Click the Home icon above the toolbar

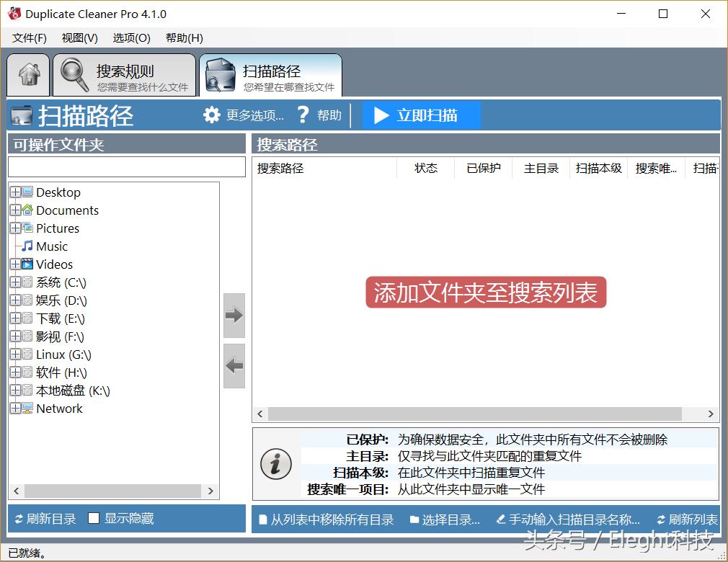pos(27,74)
